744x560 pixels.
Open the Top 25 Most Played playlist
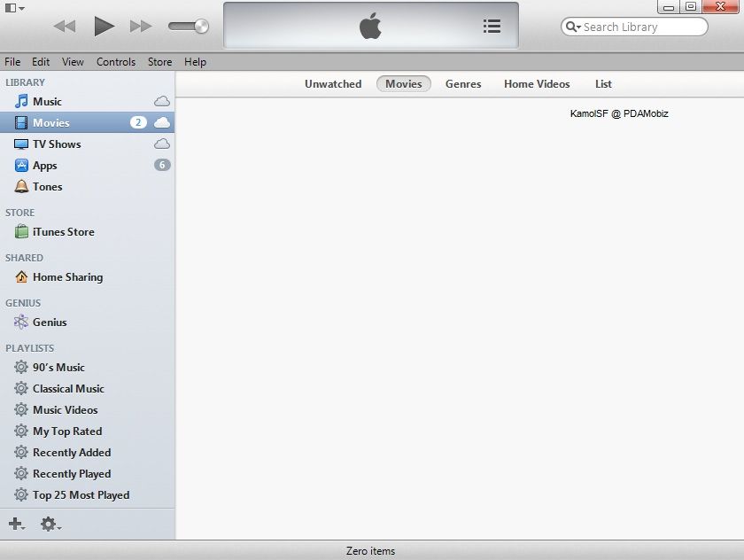(x=88, y=495)
